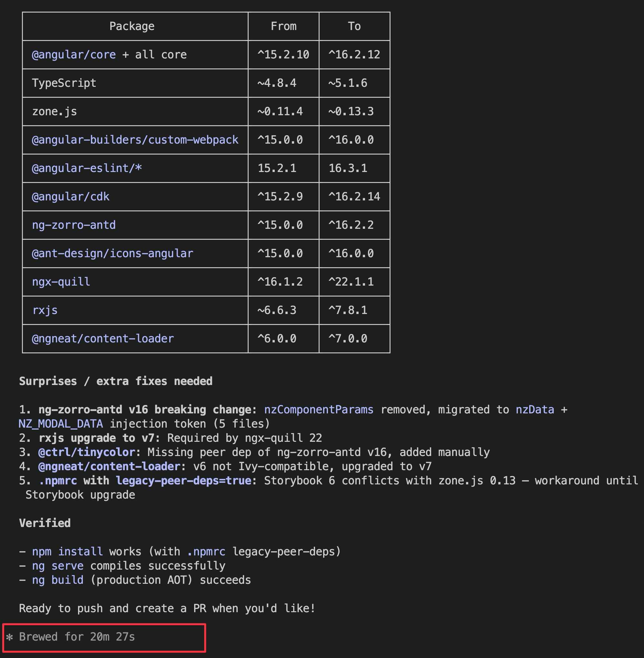
Task: Click the NZ_MODAL_DATA injection token text
Action: tap(61, 424)
